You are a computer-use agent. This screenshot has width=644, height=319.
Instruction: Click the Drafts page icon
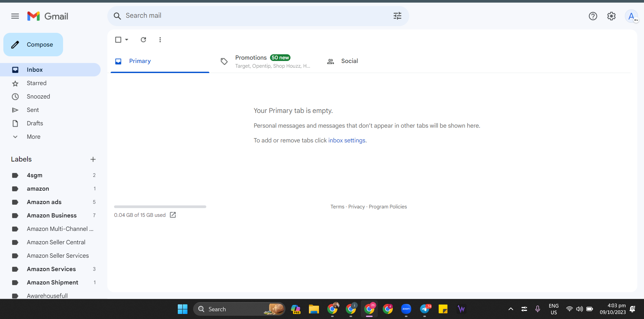pyautogui.click(x=15, y=123)
